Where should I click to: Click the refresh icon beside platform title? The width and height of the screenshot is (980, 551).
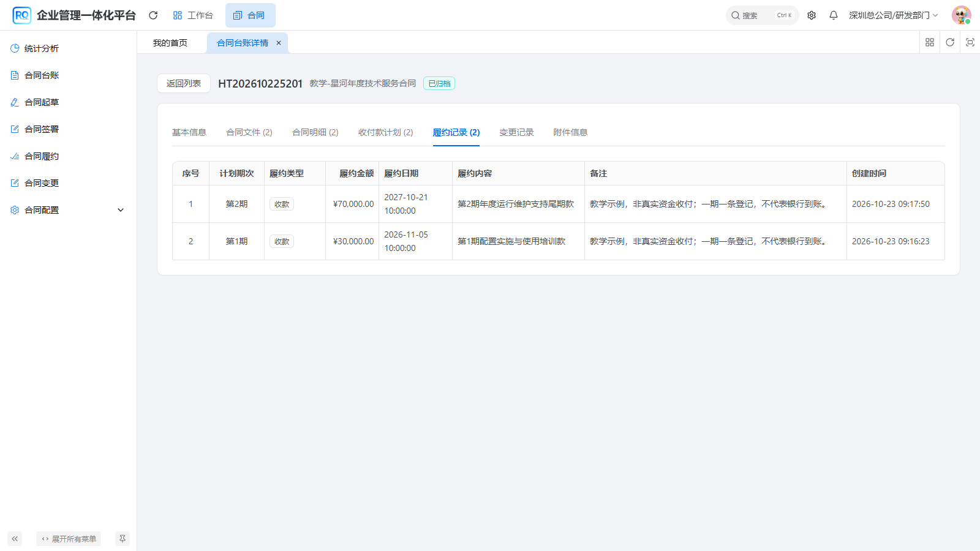pyautogui.click(x=153, y=15)
